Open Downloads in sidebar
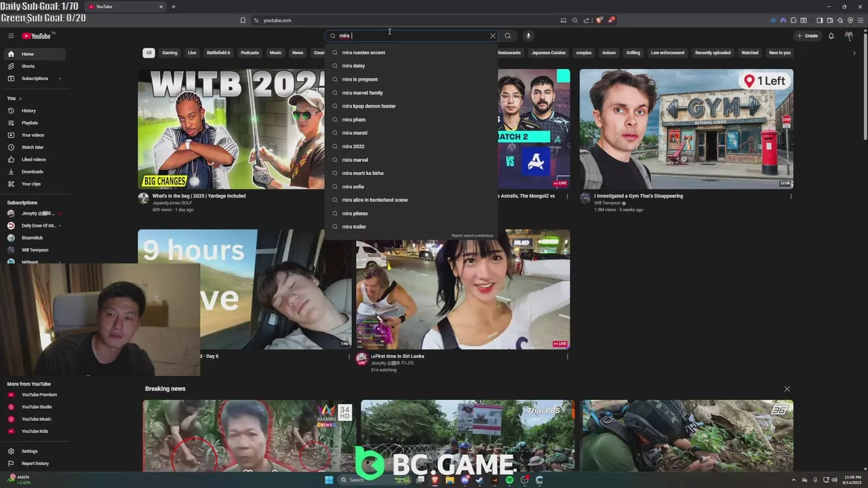The width and height of the screenshot is (868, 488). tap(35, 171)
